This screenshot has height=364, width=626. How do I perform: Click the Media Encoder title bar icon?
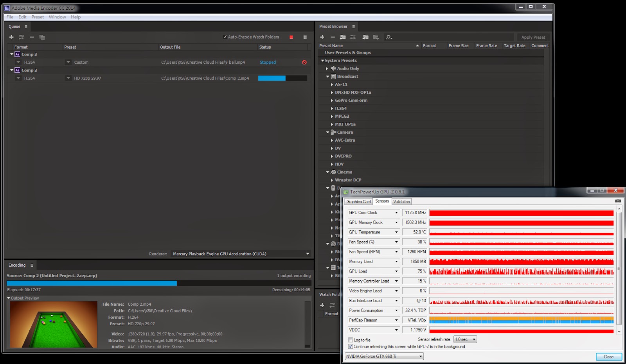(7, 8)
